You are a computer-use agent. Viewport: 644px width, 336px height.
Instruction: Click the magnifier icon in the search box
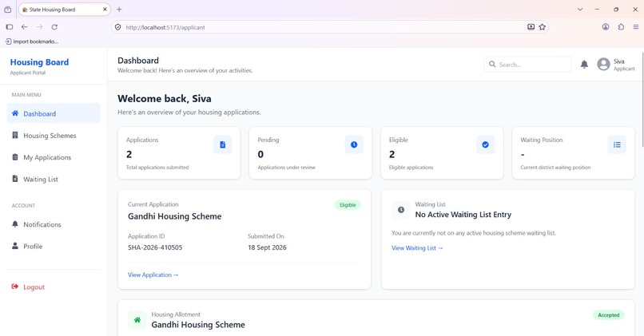[492, 64]
